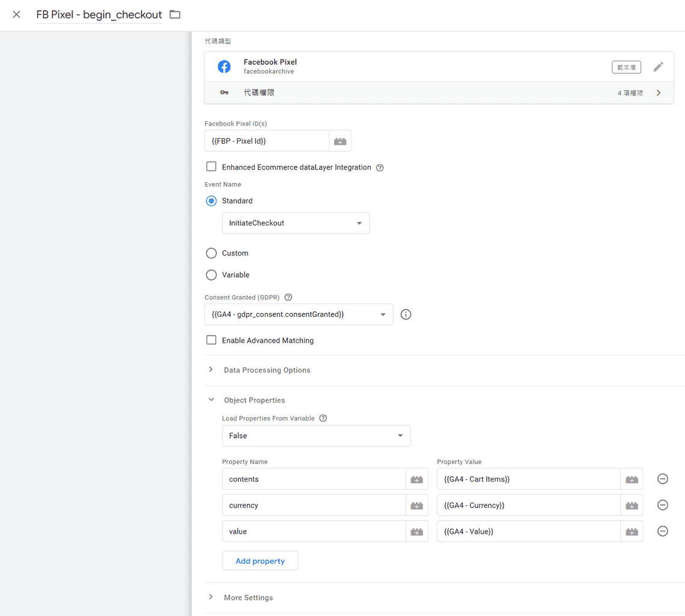
Task: Select the Custom event name radio button
Action: [212, 254]
